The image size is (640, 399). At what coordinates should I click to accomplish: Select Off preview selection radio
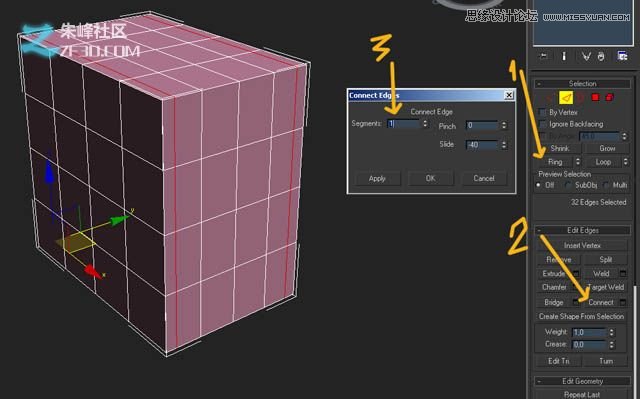(x=539, y=185)
